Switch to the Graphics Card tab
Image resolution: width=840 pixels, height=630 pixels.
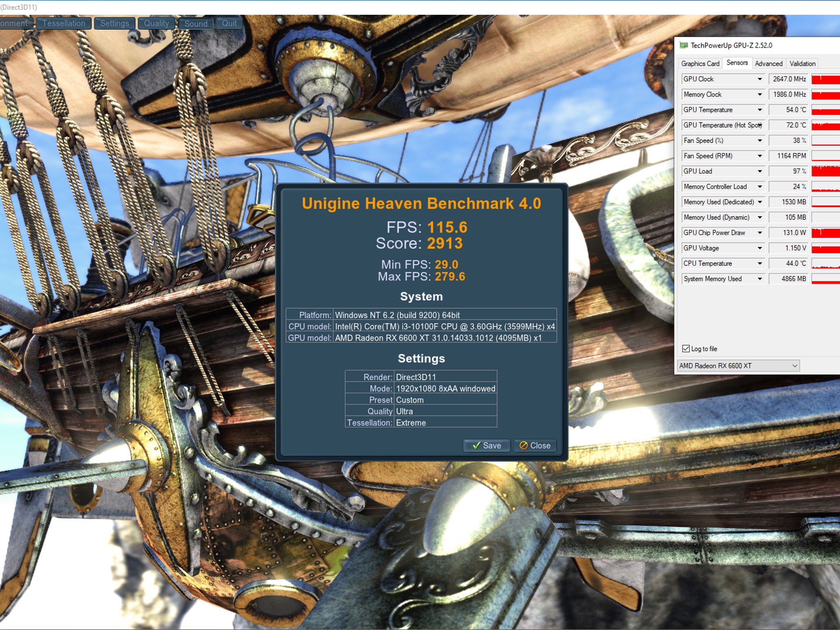coord(700,64)
